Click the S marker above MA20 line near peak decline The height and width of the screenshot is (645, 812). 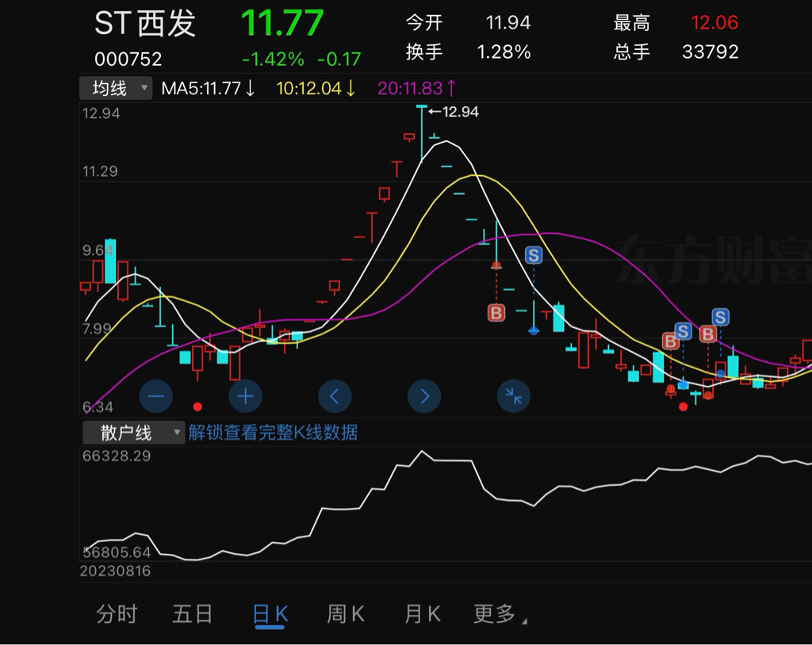tap(534, 255)
